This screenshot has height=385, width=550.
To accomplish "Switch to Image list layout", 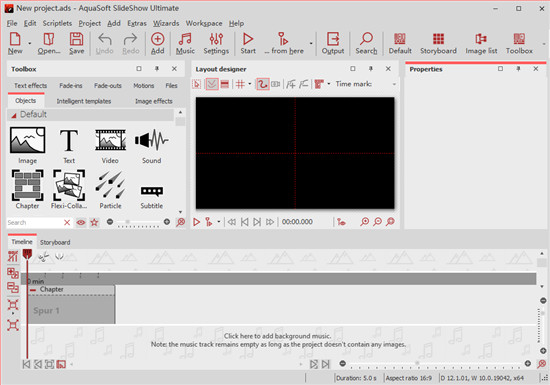I will tap(481, 43).
